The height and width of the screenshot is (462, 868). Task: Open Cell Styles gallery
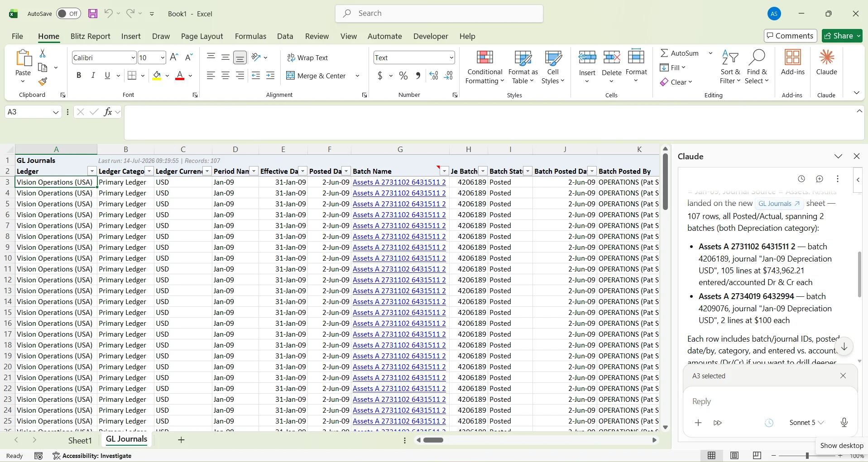point(553,67)
